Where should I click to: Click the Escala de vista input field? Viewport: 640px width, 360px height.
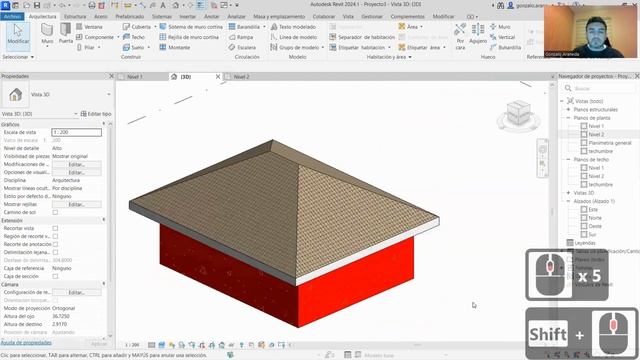(x=77, y=132)
